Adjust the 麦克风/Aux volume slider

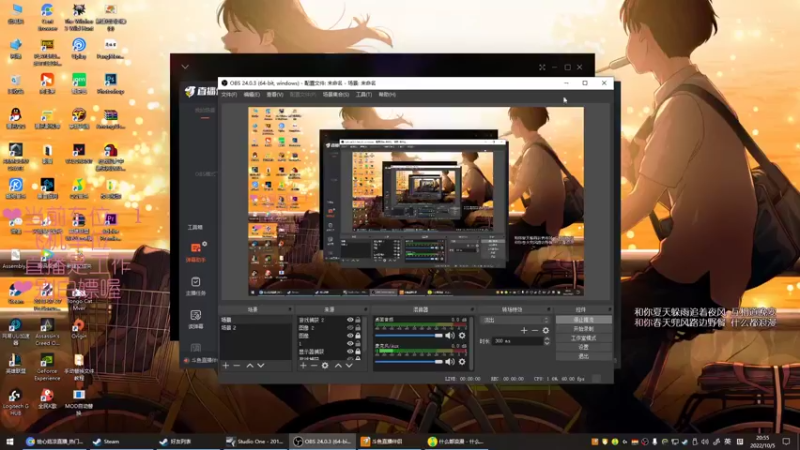click(x=409, y=362)
